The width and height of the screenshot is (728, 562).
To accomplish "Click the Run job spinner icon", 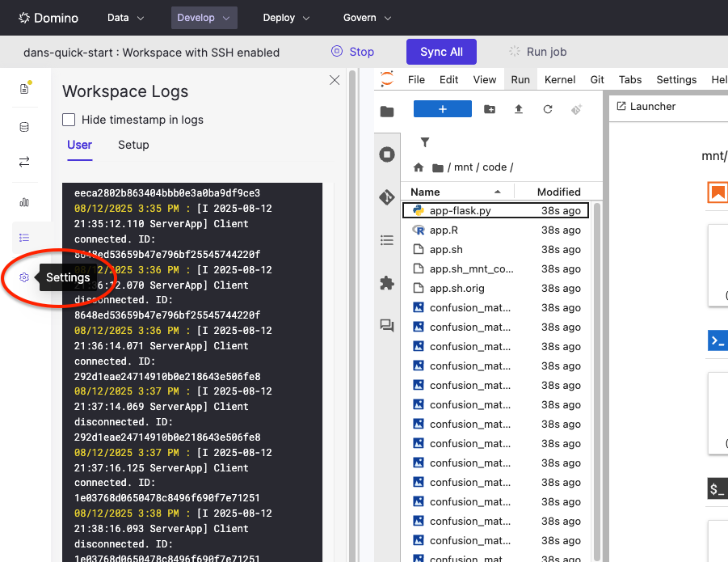I will [x=515, y=51].
